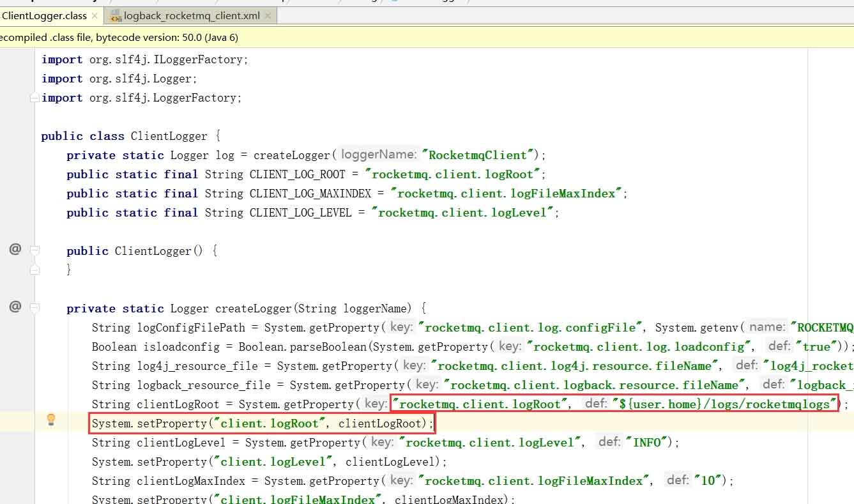Click the "key:" hint before rocketmq.client.logLevel
Screen dimensions: 854x504
point(382,442)
